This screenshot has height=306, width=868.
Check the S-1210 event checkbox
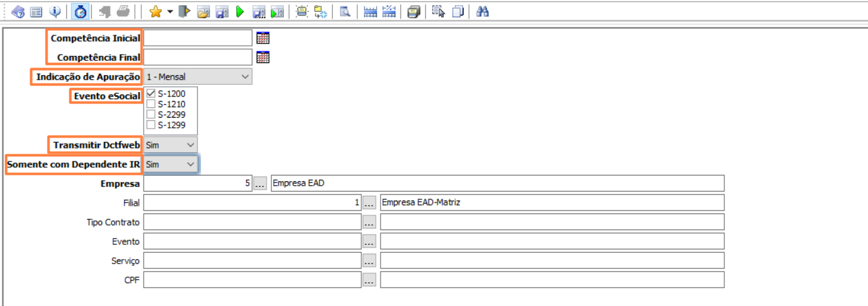[151, 104]
